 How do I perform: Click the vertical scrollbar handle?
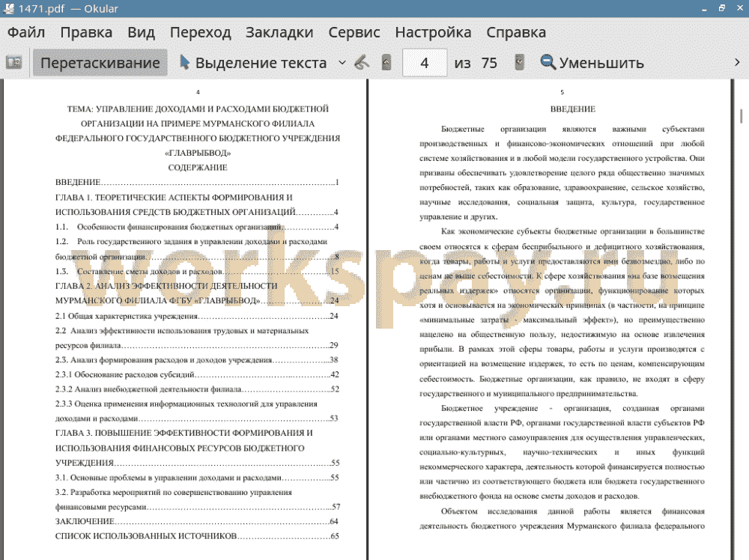click(x=741, y=116)
